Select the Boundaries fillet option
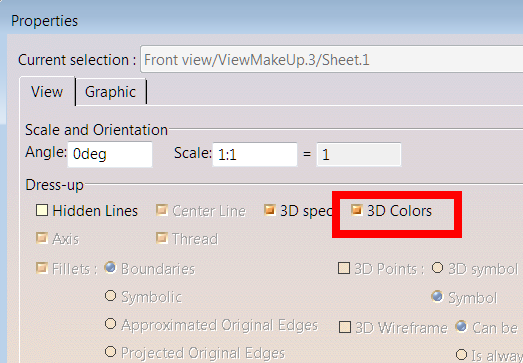 (x=110, y=268)
